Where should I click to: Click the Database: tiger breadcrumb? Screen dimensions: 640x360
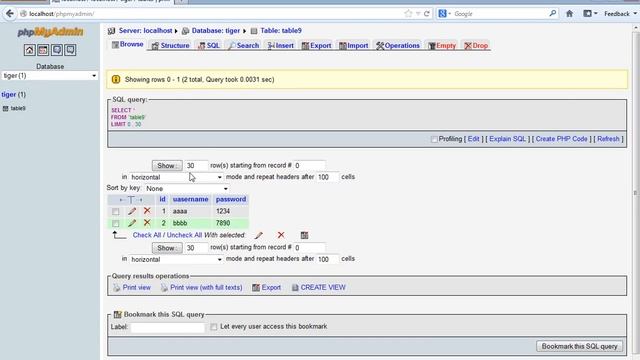216,31
